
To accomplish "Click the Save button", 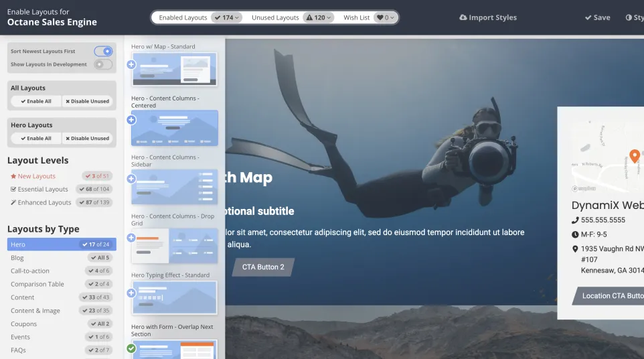I will [x=598, y=17].
